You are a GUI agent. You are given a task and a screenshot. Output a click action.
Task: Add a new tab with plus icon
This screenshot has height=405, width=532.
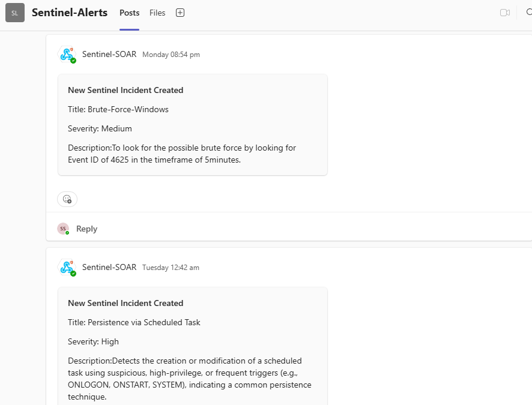[180, 13]
